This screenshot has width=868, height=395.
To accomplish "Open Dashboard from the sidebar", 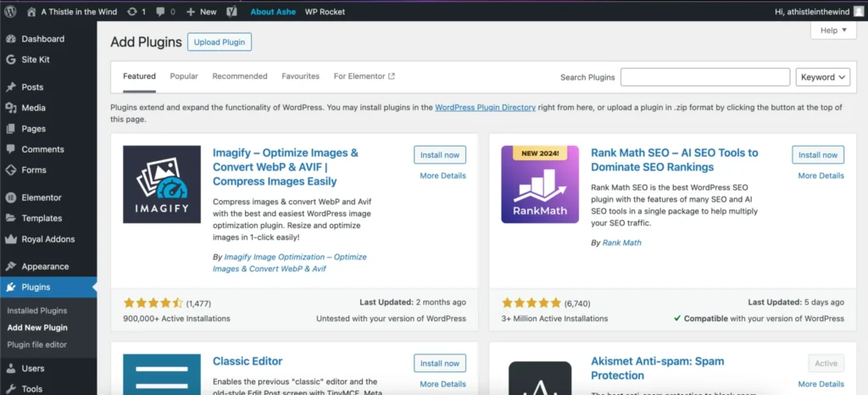I will (x=42, y=39).
